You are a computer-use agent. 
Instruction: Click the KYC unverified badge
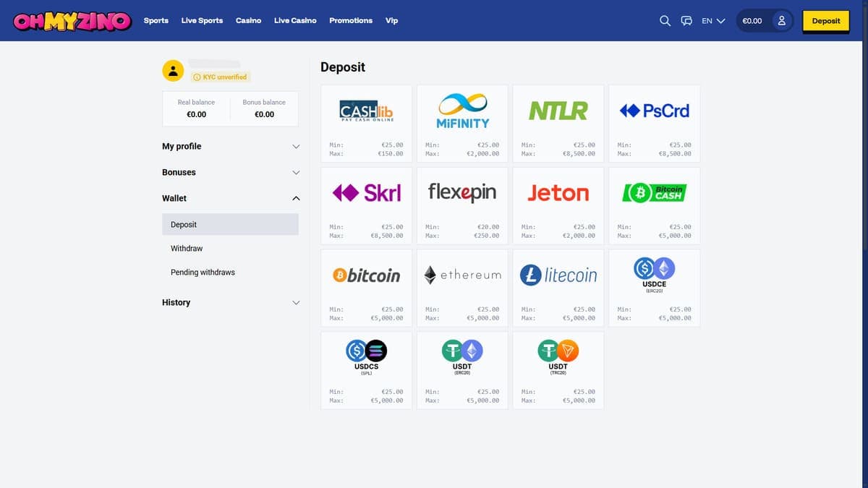221,77
